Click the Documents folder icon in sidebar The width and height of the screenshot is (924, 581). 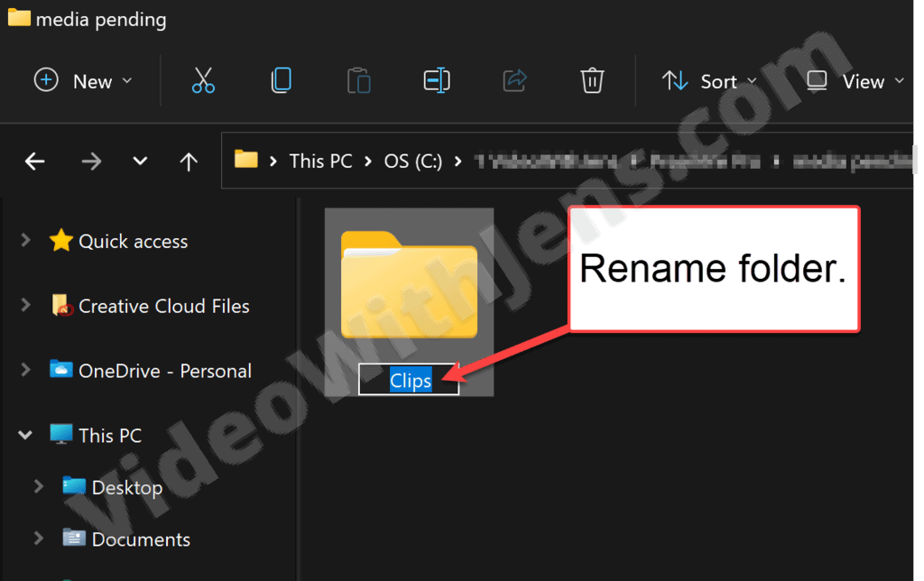(74, 538)
